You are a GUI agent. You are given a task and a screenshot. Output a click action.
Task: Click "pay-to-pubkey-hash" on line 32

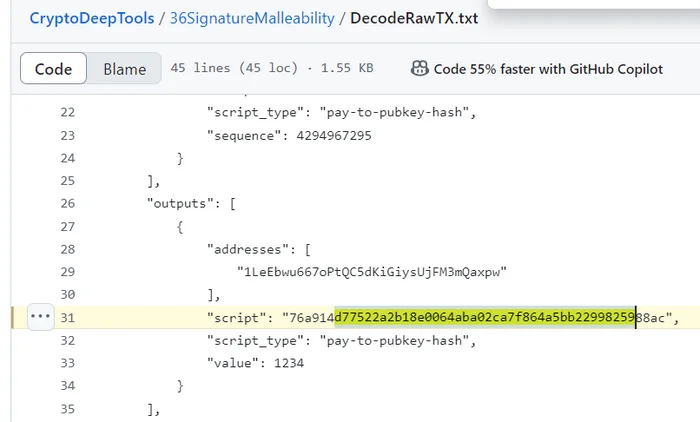pos(394,341)
